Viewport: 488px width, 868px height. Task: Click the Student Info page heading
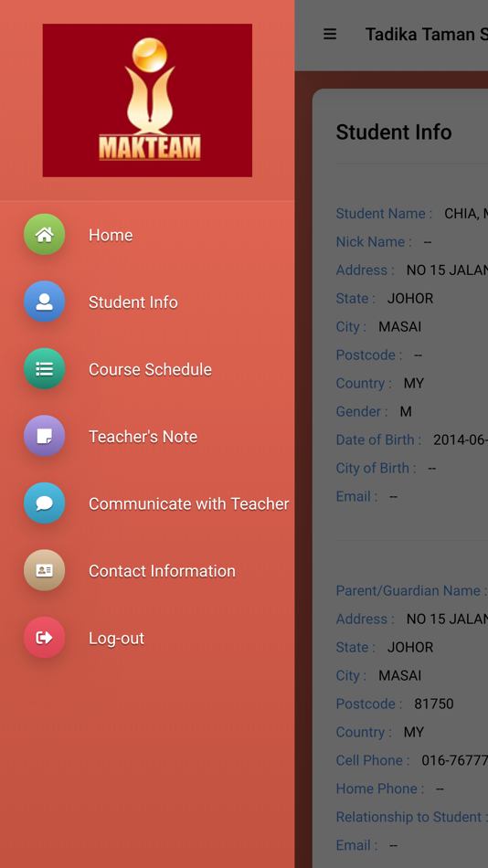(x=394, y=132)
